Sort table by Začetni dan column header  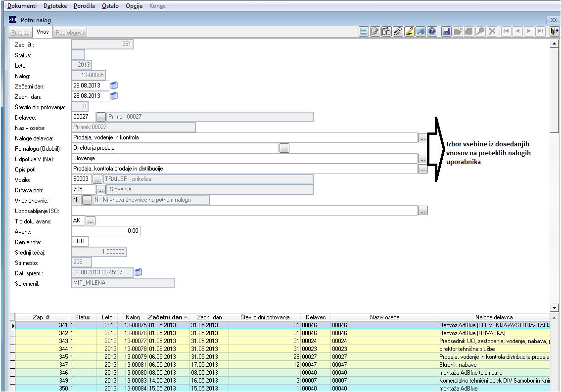(165, 317)
